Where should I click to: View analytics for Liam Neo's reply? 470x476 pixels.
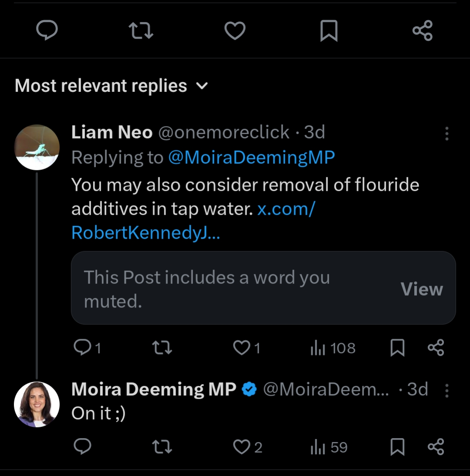333,348
